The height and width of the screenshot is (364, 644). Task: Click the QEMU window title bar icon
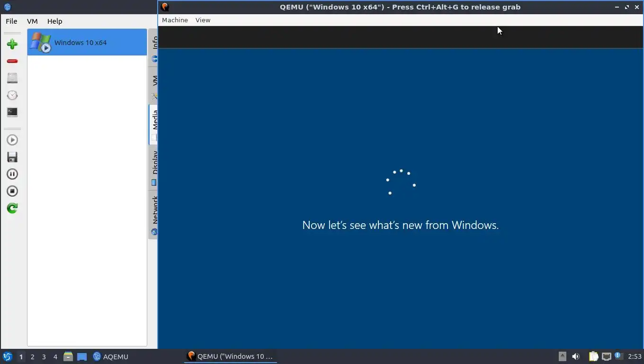pyautogui.click(x=165, y=7)
